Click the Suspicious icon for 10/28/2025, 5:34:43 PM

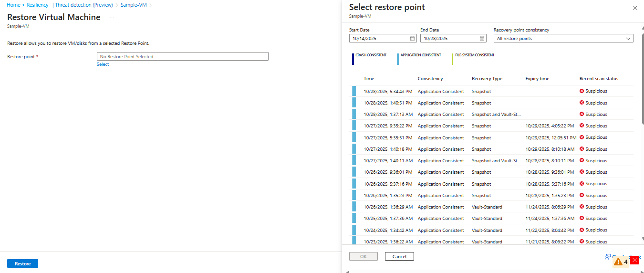coord(582,91)
